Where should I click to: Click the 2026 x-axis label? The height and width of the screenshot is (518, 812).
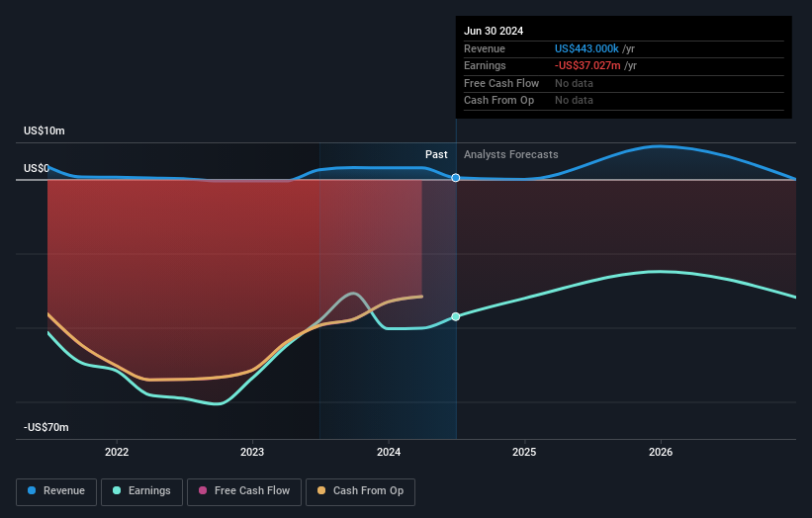661,452
